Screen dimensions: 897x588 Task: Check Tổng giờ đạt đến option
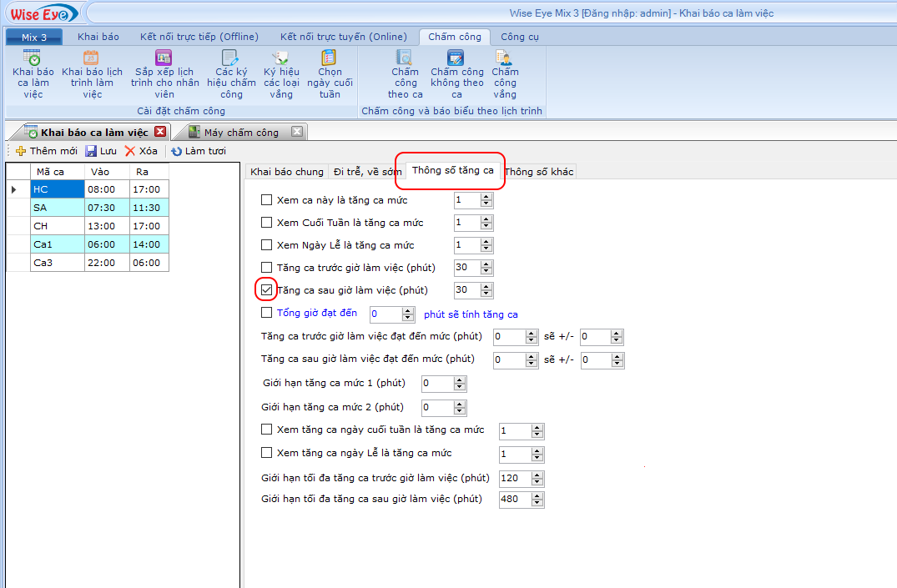pyautogui.click(x=267, y=313)
